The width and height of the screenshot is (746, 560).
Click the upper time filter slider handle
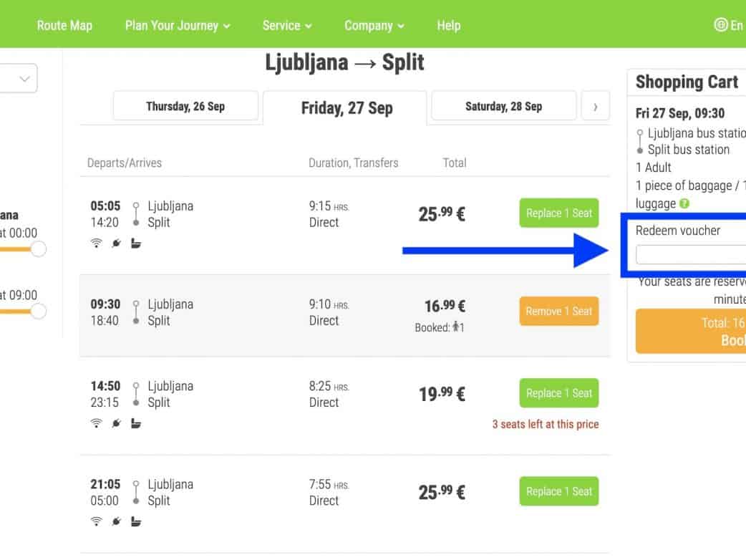[39, 249]
